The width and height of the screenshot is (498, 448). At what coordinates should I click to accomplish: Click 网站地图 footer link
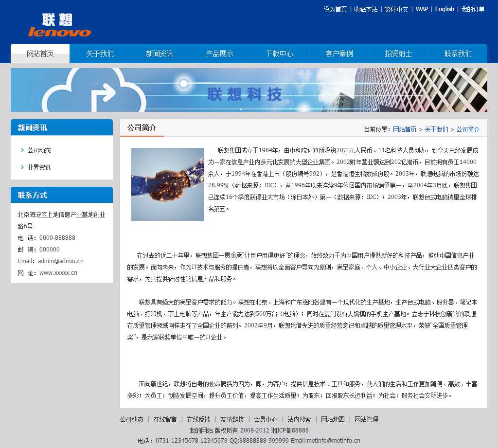(x=333, y=419)
